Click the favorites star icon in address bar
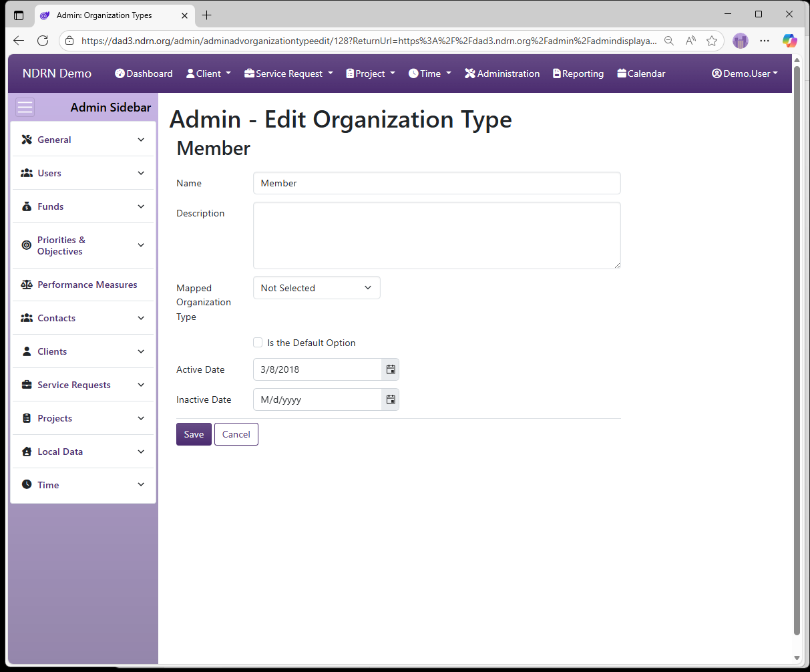Screen dimensions: 810x672 [712, 41]
